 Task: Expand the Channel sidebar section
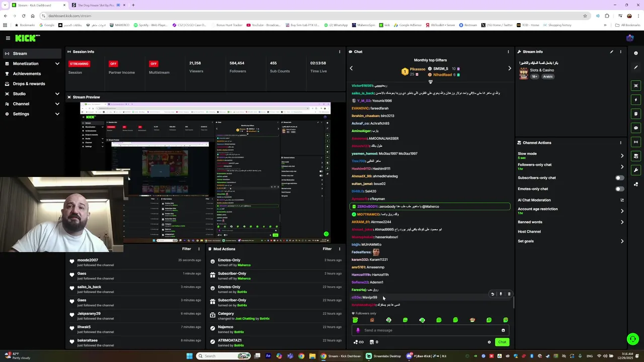(57, 104)
